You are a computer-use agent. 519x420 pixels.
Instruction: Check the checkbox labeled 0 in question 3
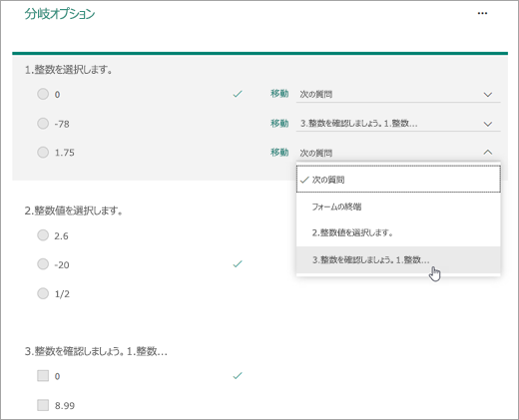point(43,376)
